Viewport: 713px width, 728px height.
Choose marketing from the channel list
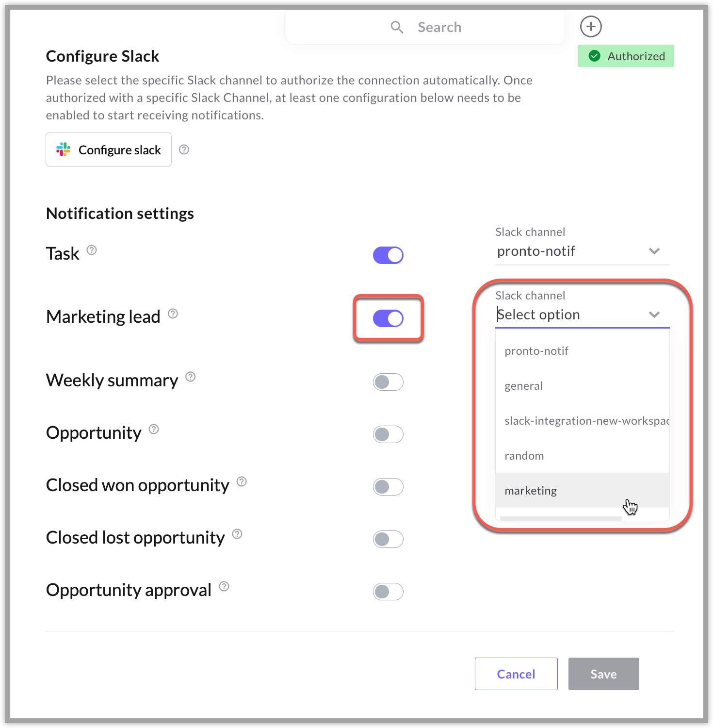point(582,491)
